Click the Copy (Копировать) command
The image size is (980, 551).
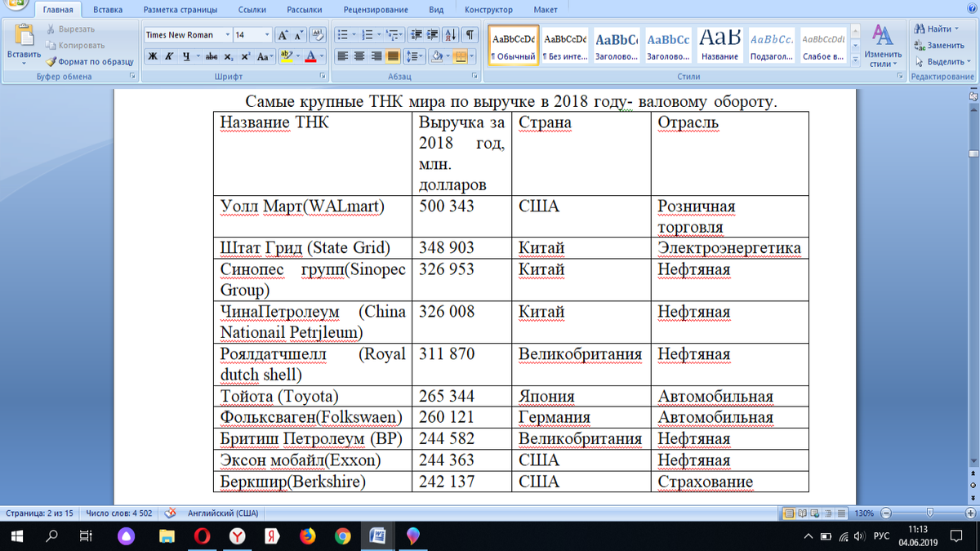(x=75, y=46)
